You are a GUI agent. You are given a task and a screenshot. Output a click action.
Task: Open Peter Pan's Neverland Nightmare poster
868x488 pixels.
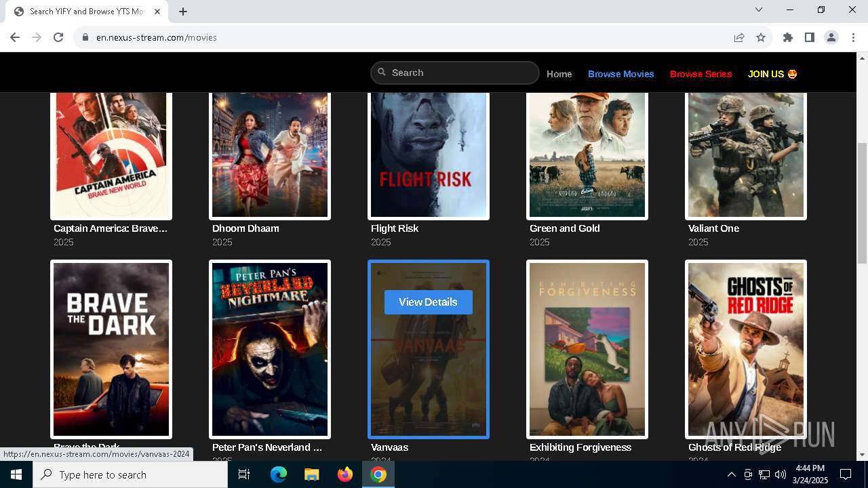click(x=270, y=349)
